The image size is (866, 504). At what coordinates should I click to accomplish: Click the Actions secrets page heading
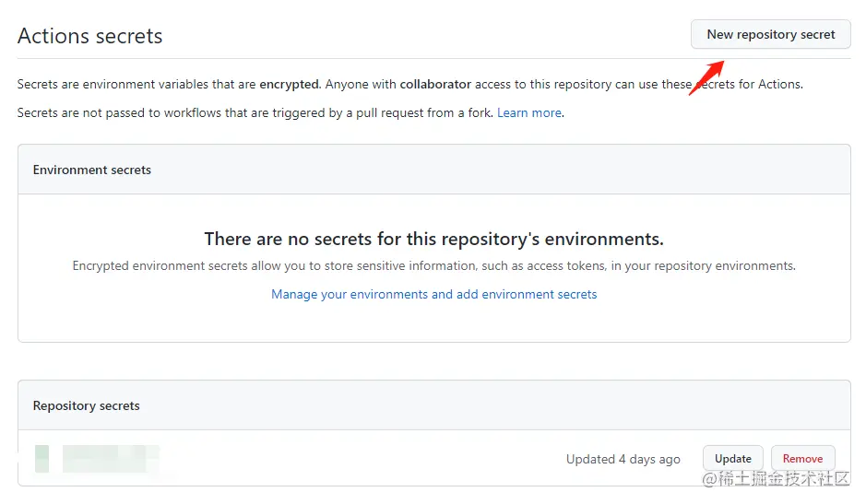(90, 36)
